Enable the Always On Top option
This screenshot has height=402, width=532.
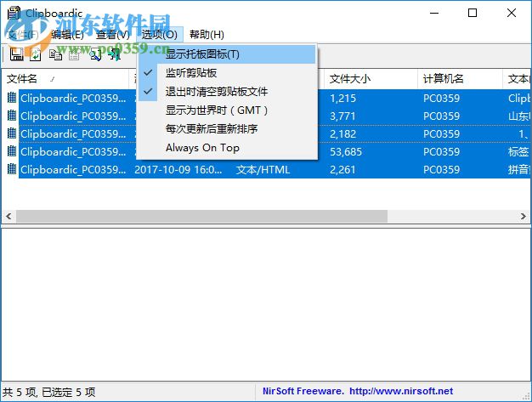click(x=227, y=148)
